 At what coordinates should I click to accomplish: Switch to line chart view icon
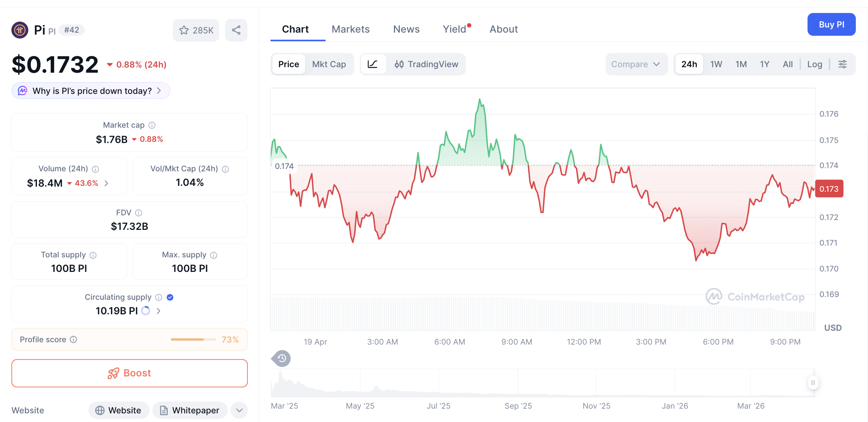[373, 64]
